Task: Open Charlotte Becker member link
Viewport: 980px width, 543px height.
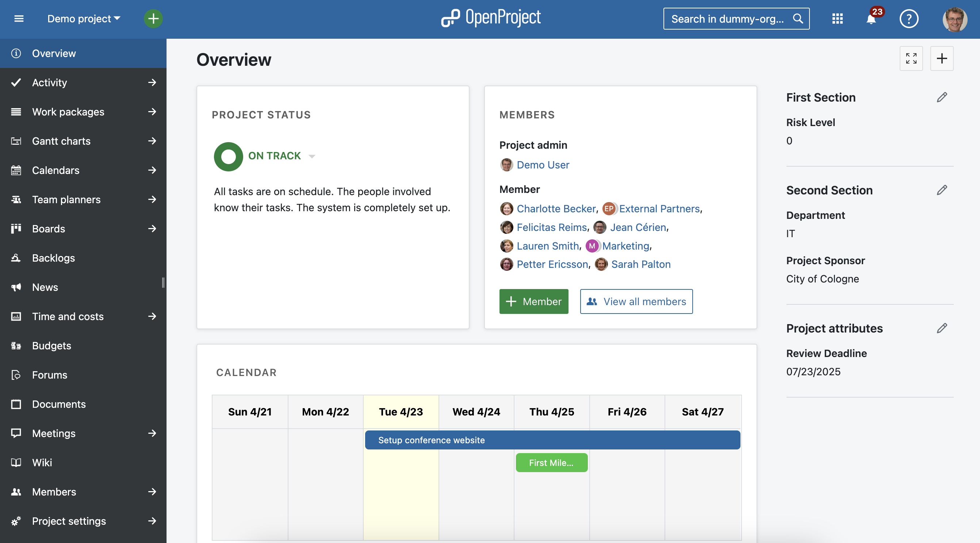Action: tap(556, 209)
